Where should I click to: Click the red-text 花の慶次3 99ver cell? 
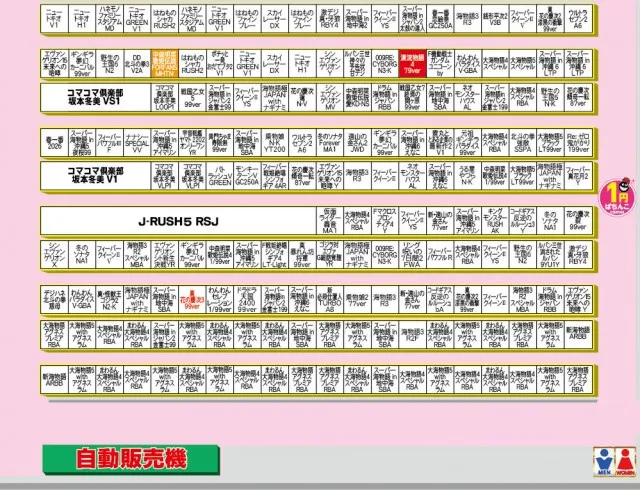pos(192,300)
